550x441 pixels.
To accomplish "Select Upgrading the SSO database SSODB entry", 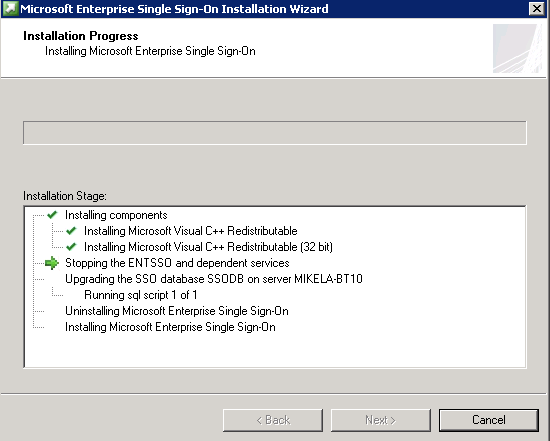I will pyautogui.click(x=214, y=279).
